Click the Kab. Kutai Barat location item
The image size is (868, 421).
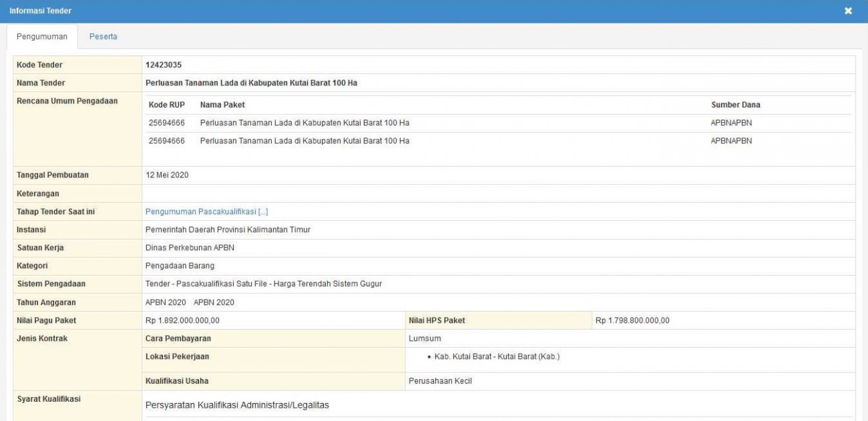click(x=496, y=356)
